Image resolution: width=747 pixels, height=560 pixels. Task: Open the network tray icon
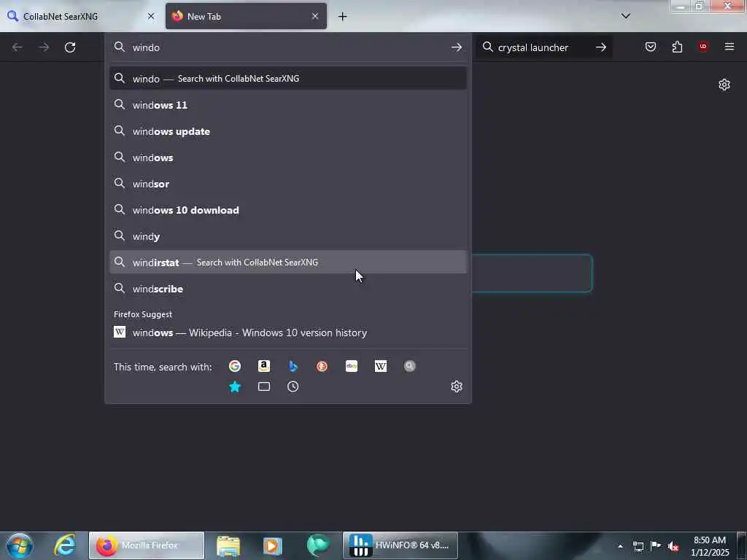coord(638,546)
